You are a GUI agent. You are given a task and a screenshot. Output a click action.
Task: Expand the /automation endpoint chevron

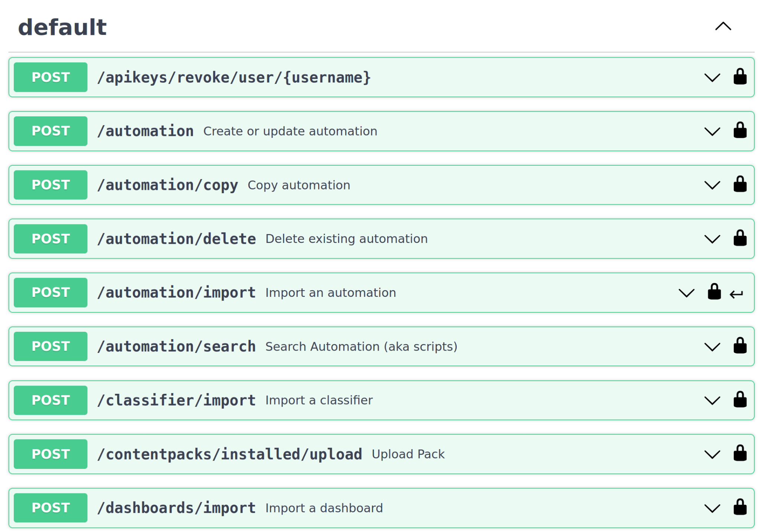click(712, 132)
